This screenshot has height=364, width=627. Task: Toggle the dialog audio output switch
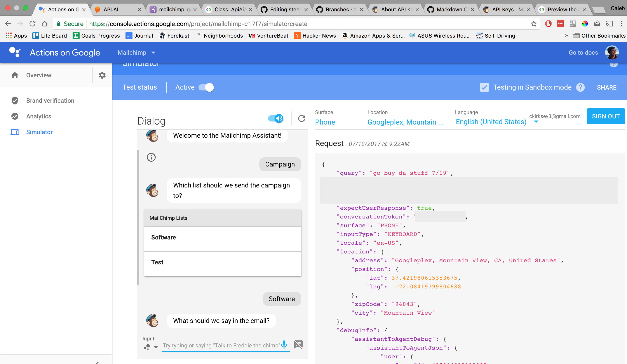pos(276,118)
